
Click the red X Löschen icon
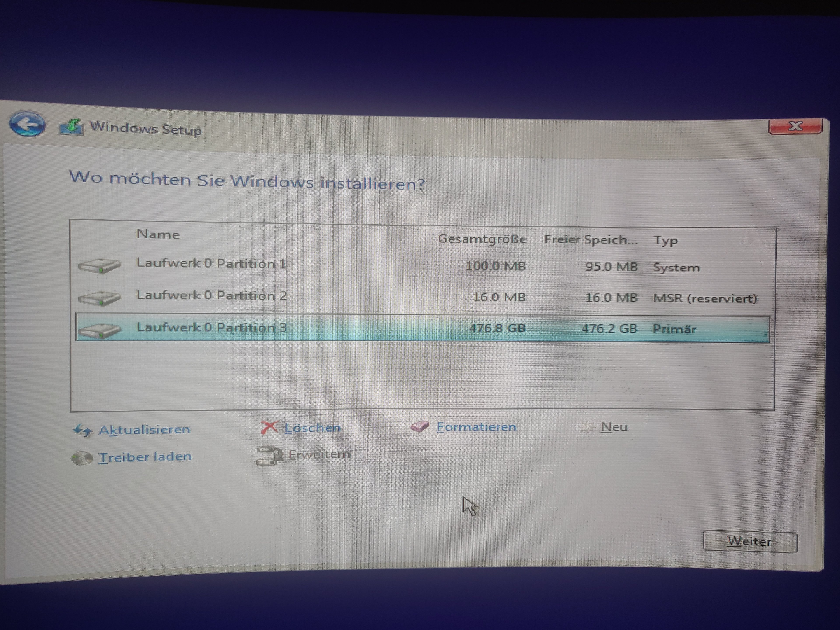click(x=269, y=428)
